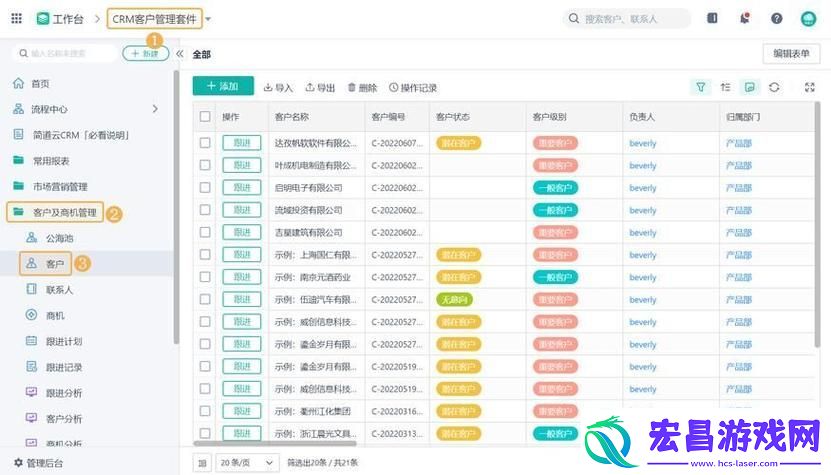The height and width of the screenshot is (475, 831).
Task: Click the sidebar name search field
Action: [64, 54]
